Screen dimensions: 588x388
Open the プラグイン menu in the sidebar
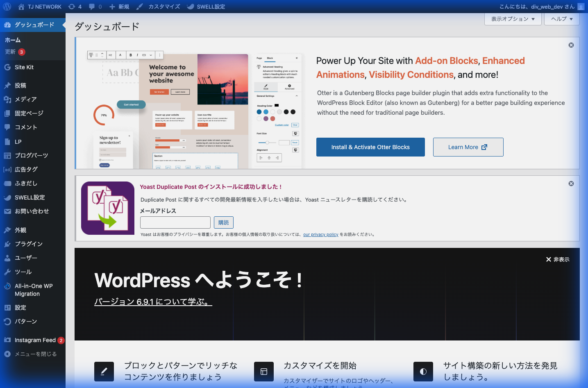click(x=28, y=244)
